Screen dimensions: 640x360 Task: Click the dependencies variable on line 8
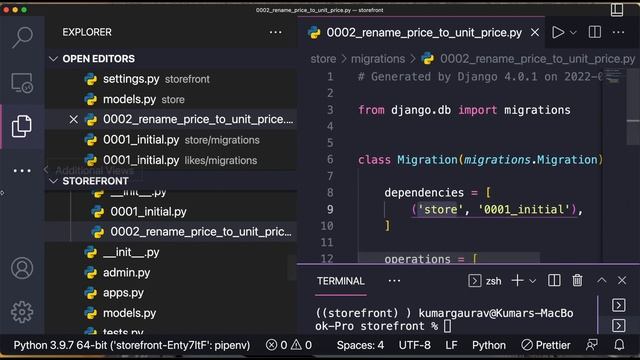coord(424,193)
